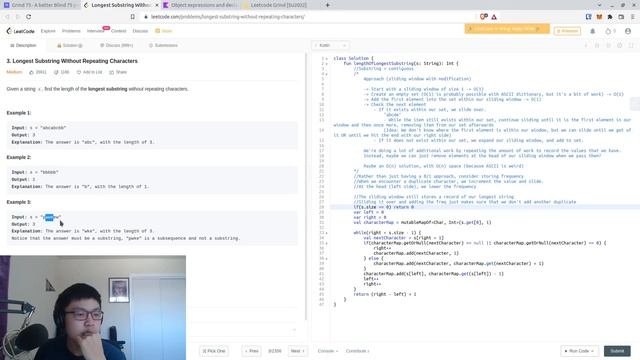Click the reset code icon in editor toolbar

[608, 45]
